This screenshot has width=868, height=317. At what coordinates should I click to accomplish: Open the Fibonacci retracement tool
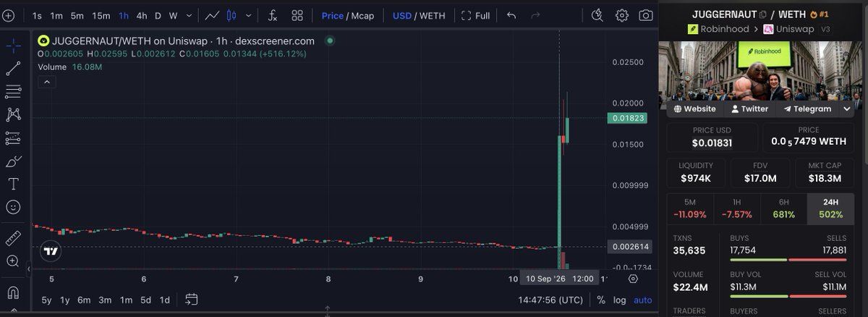[x=13, y=92]
